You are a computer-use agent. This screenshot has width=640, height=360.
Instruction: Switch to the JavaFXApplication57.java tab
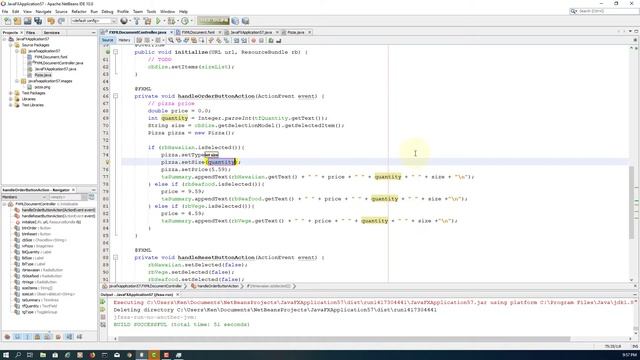coord(251,32)
